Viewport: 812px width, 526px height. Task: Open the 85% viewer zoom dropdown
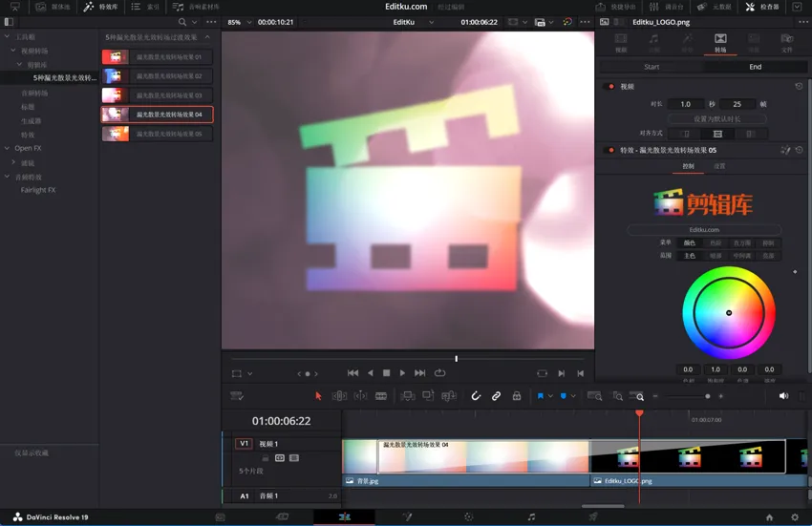tap(240, 22)
